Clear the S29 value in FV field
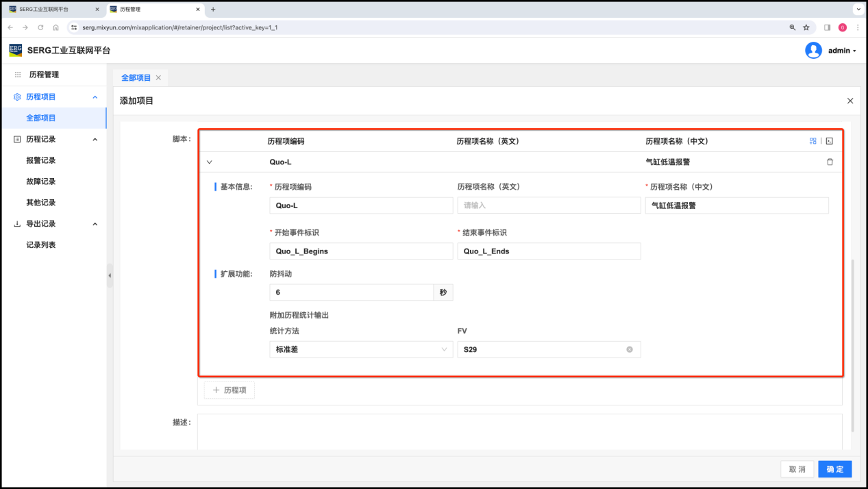The width and height of the screenshot is (868, 489). pos(629,349)
